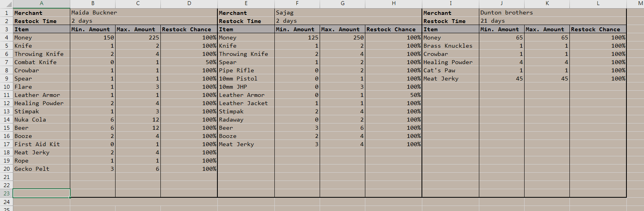The image size is (644, 211).
Task: Select the Throwing Knife cell in column E
Action: (x=246, y=54)
